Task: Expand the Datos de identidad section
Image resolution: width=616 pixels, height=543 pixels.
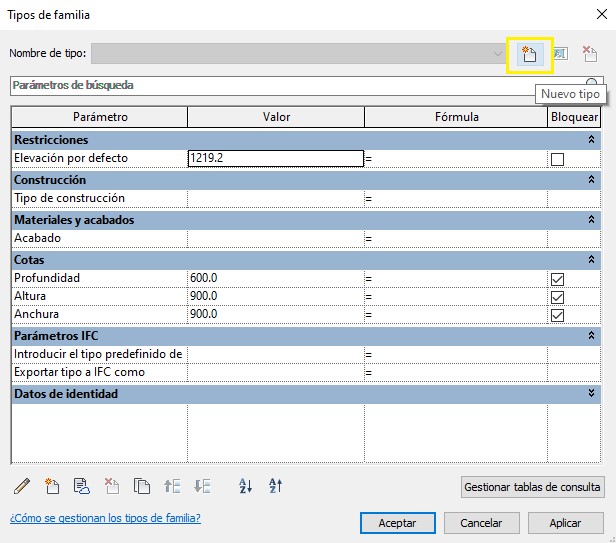Action: (x=591, y=394)
